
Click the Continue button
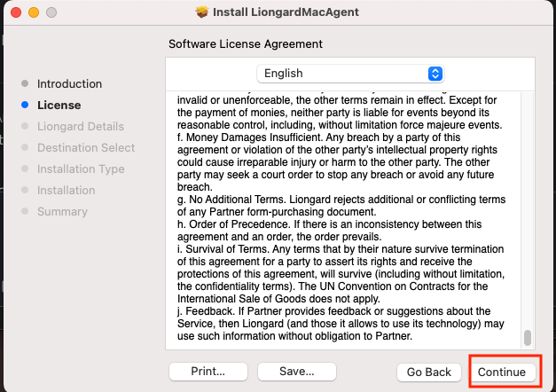502,372
